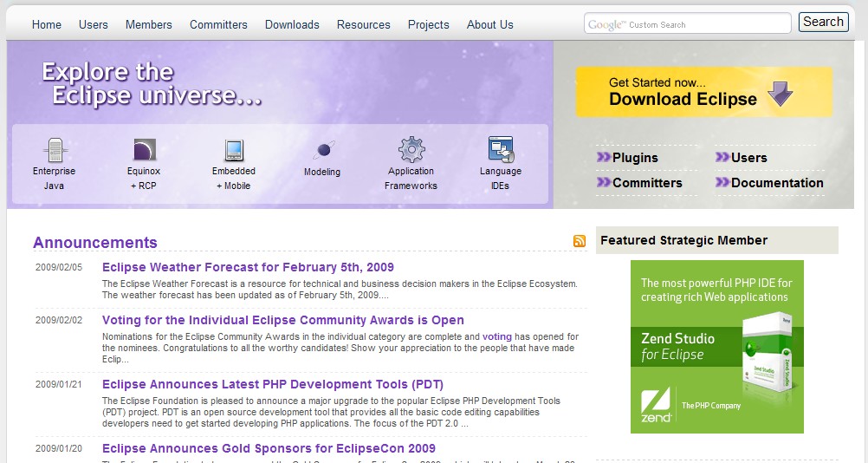Open the Projects navigation item

pos(429,25)
